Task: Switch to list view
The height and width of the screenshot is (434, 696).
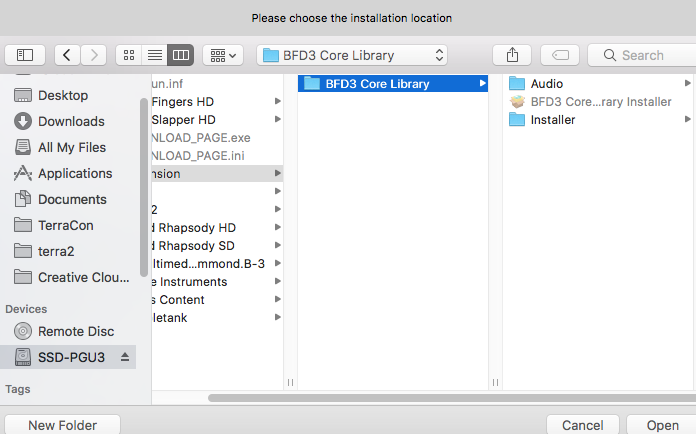Action: 154,55
